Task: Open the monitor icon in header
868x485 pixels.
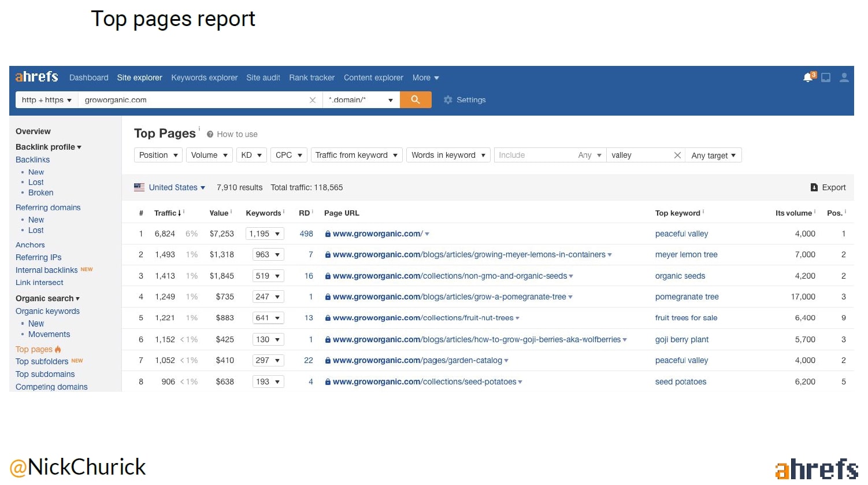Action: click(x=826, y=77)
